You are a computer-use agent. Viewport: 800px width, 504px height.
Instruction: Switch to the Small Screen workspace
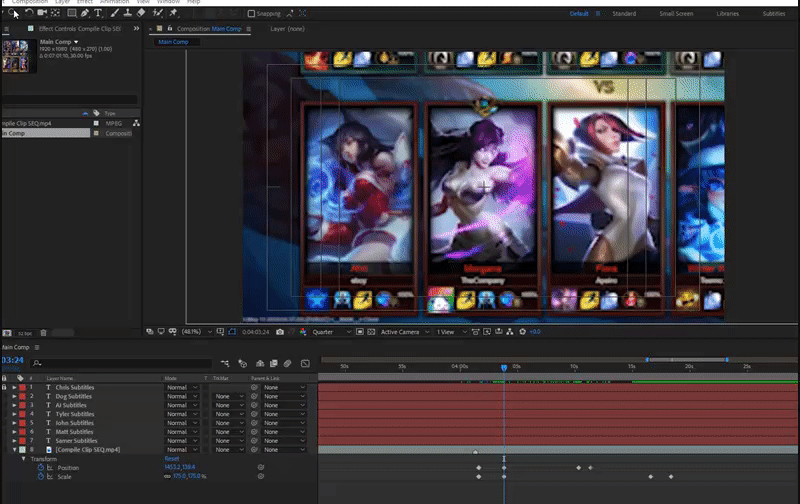click(x=675, y=14)
